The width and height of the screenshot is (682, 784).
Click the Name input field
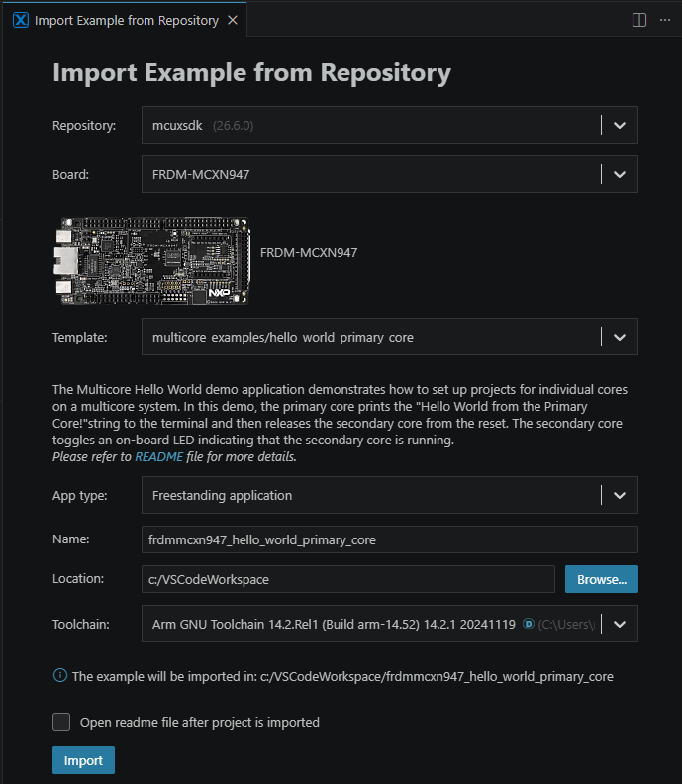tap(389, 539)
